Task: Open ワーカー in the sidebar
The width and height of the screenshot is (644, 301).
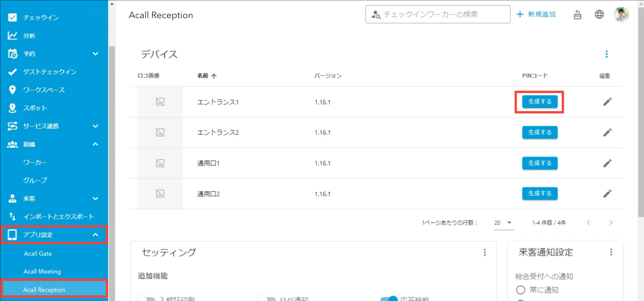Action: coord(35,162)
